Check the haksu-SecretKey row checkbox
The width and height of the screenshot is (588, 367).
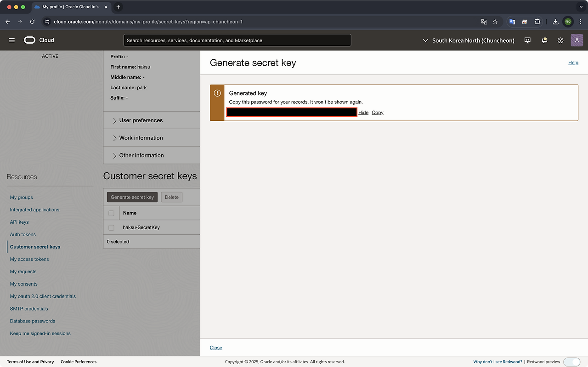[x=111, y=227]
